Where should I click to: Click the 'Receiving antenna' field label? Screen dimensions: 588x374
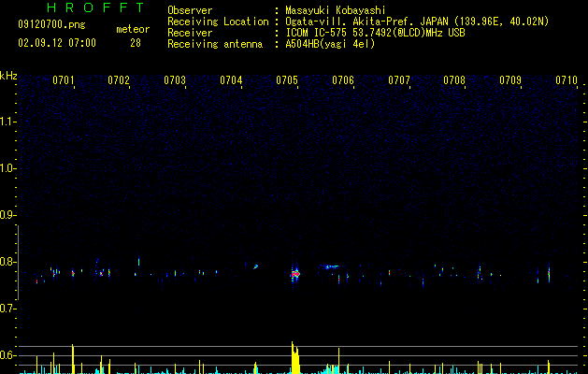(215, 44)
